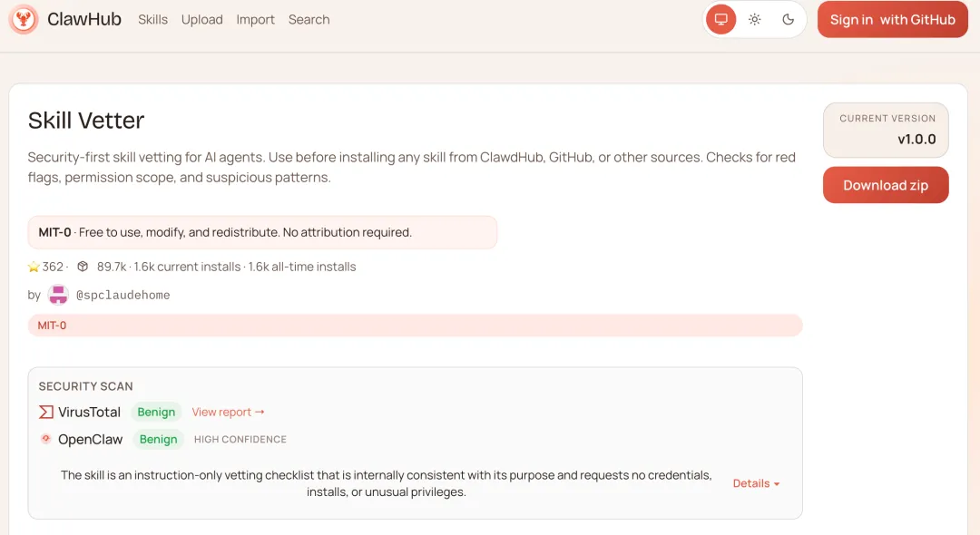Image resolution: width=980 pixels, height=535 pixels.
Task: View the VirusTotal report
Action: (x=228, y=412)
